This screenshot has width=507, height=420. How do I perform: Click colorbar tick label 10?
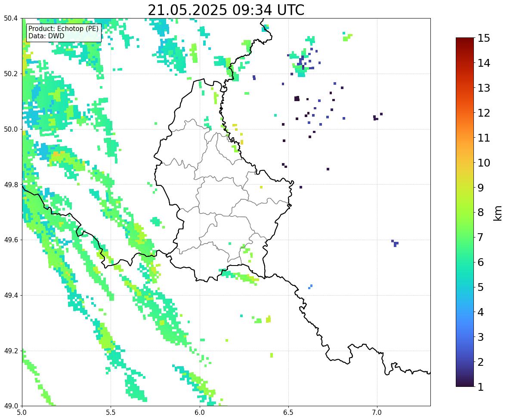pos(484,163)
